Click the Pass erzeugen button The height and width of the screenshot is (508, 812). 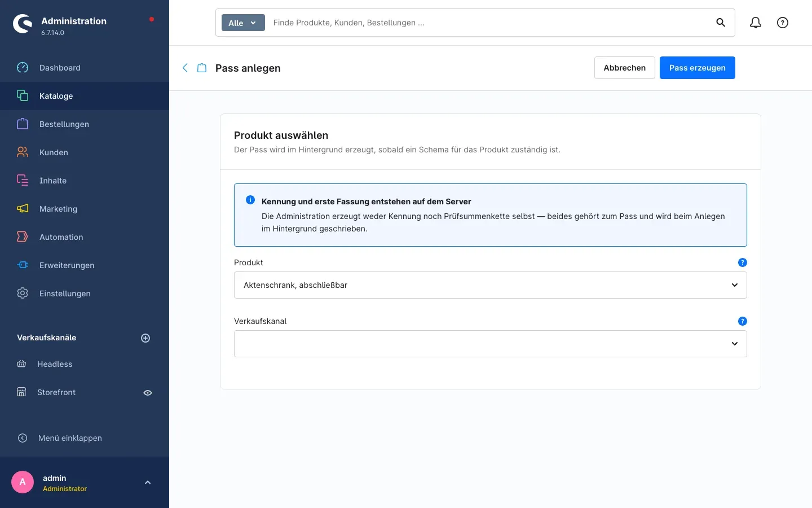pos(698,68)
